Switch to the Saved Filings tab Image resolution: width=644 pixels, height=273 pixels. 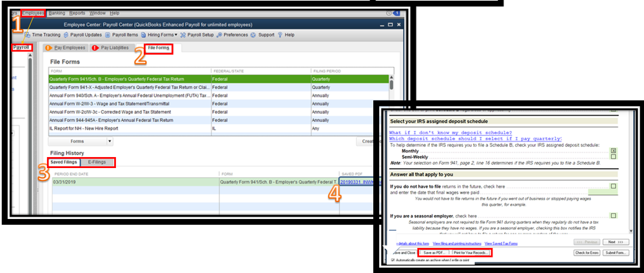pyautogui.click(x=64, y=162)
